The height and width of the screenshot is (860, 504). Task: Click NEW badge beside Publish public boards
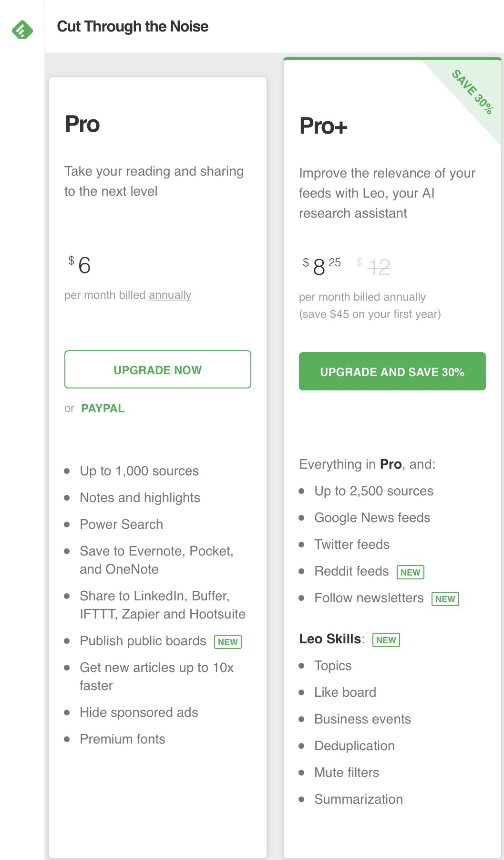[x=228, y=642]
